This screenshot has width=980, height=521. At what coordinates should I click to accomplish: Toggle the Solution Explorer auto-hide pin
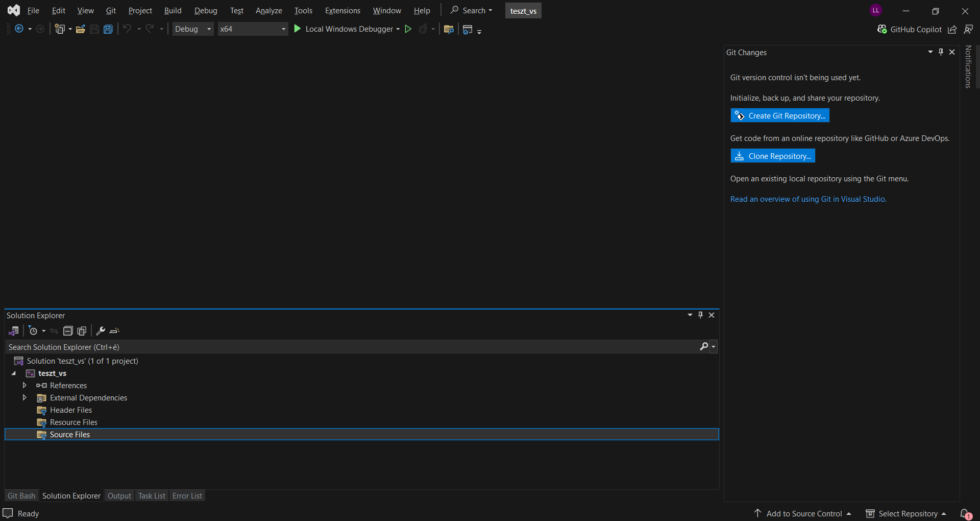700,315
